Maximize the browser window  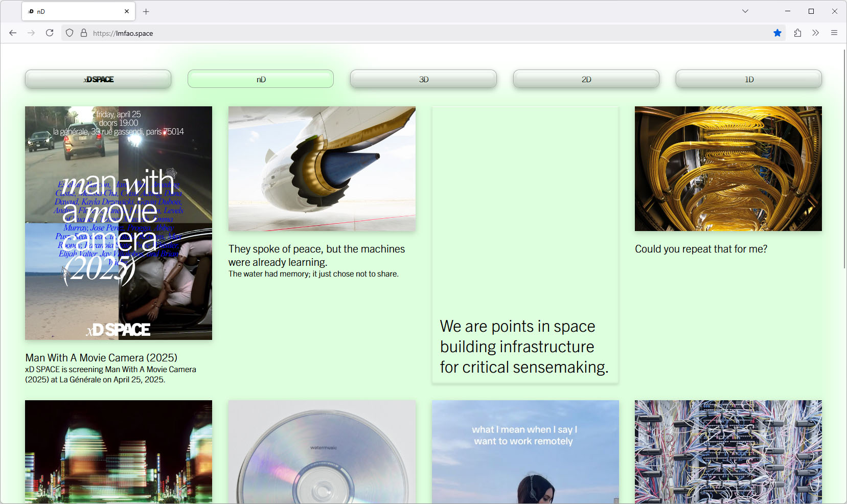tap(811, 11)
